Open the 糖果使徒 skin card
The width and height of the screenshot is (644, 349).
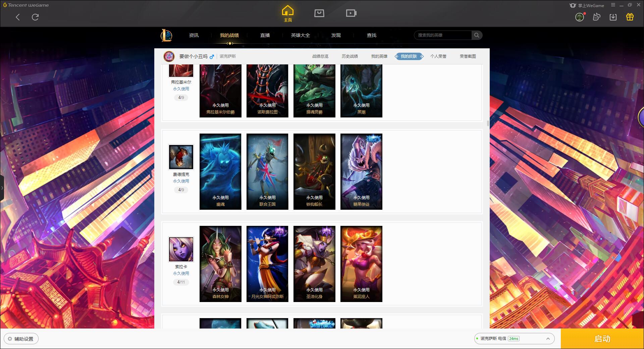click(x=361, y=171)
